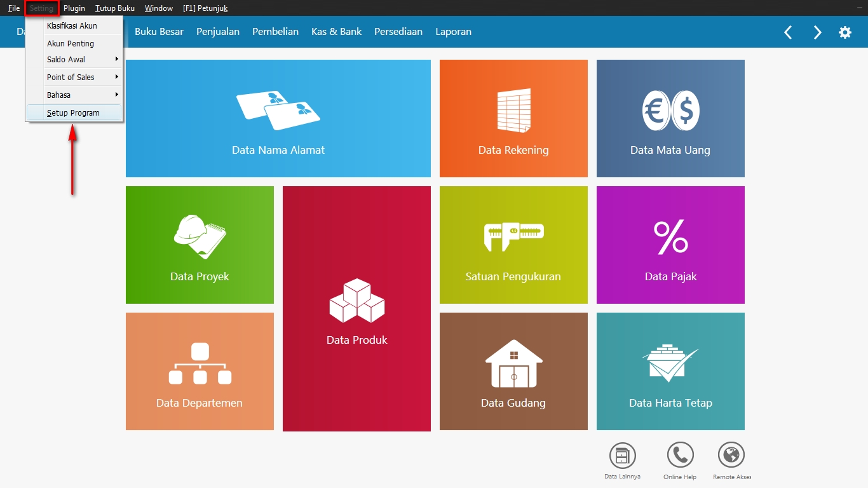Open the Data Gudang warehouse tile
Image resolution: width=868 pixels, height=488 pixels.
click(x=513, y=371)
